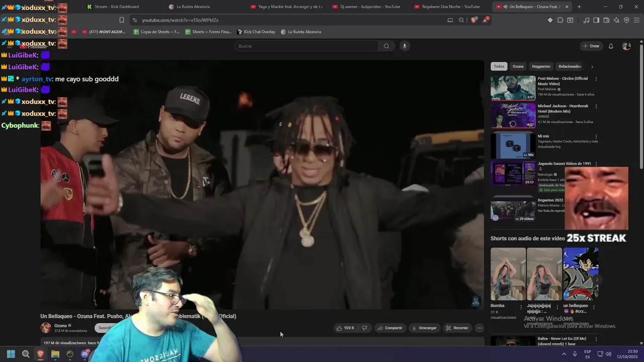Like the video with thumbs up 920 K

click(x=346, y=328)
